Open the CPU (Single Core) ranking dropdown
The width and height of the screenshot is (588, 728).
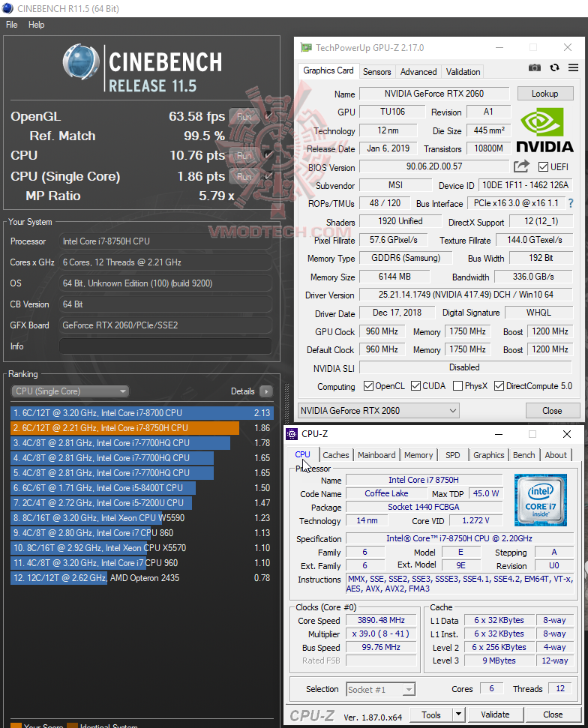(70, 391)
